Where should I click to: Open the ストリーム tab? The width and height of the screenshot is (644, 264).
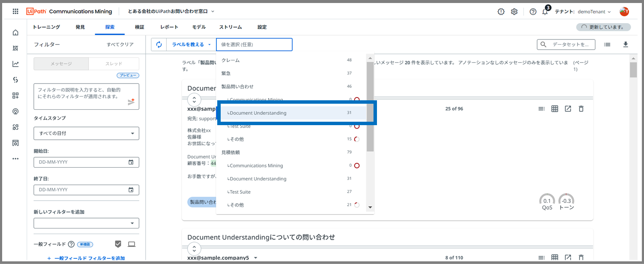pos(231,27)
